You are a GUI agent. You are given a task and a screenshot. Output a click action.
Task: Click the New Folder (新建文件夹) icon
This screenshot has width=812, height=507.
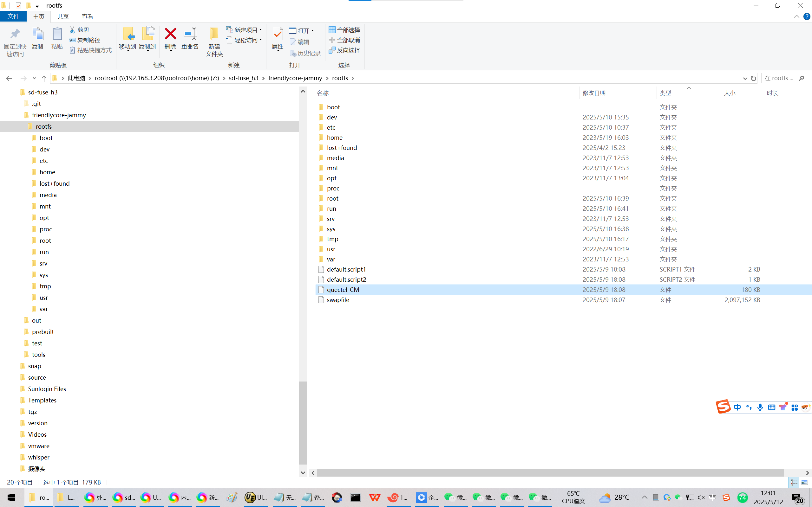point(214,34)
